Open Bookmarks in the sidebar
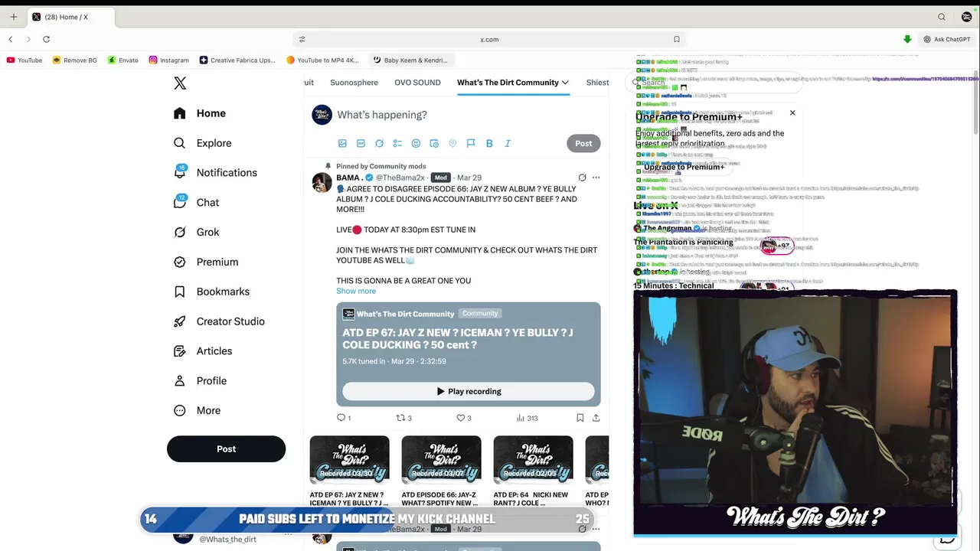This screenshot has width=980, height=551. (211, 292)
